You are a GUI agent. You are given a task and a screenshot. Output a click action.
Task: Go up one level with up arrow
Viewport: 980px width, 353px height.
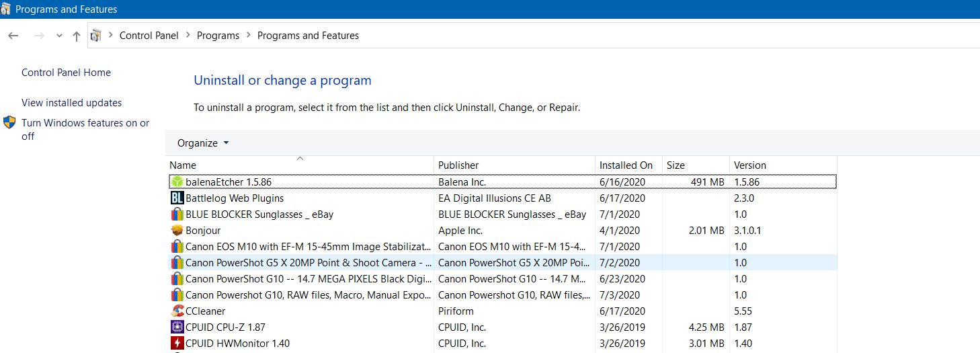pyautogui.click(x=77, y=36)
